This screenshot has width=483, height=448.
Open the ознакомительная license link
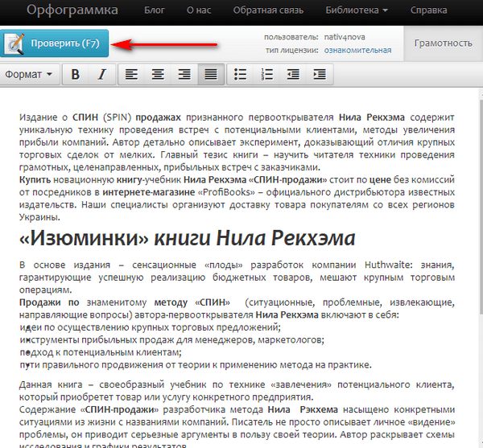click(x=357, y=50)
